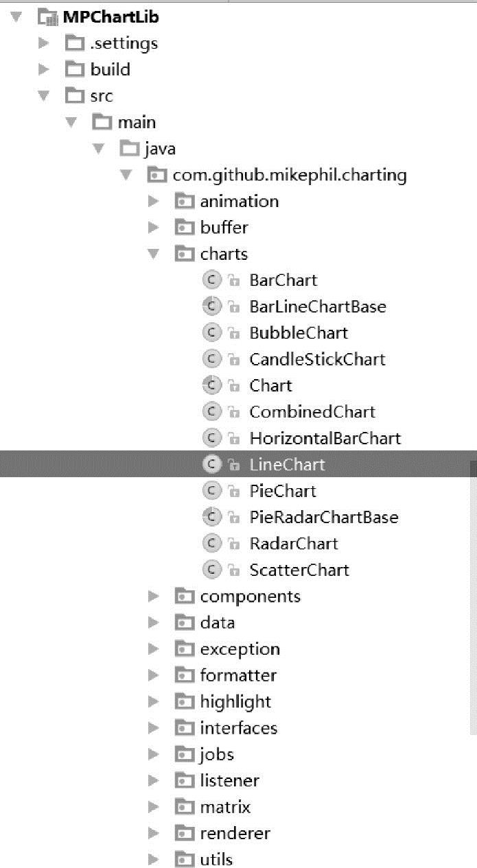Expand the .settings folder
This screenshot has height=868, width=477.
click(x=44, y=43)
